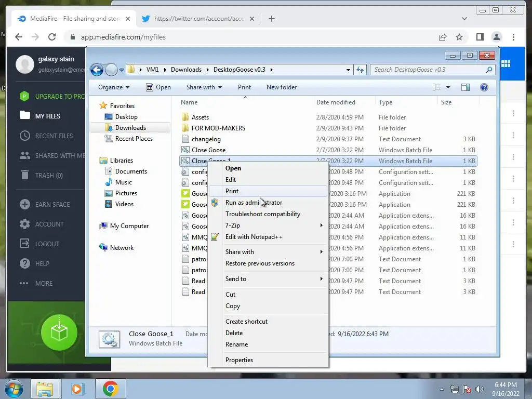This screenshot has width=532, height=399.
Task: Open MY FILES in MediaFire sidebar
Action: point(40,116)
